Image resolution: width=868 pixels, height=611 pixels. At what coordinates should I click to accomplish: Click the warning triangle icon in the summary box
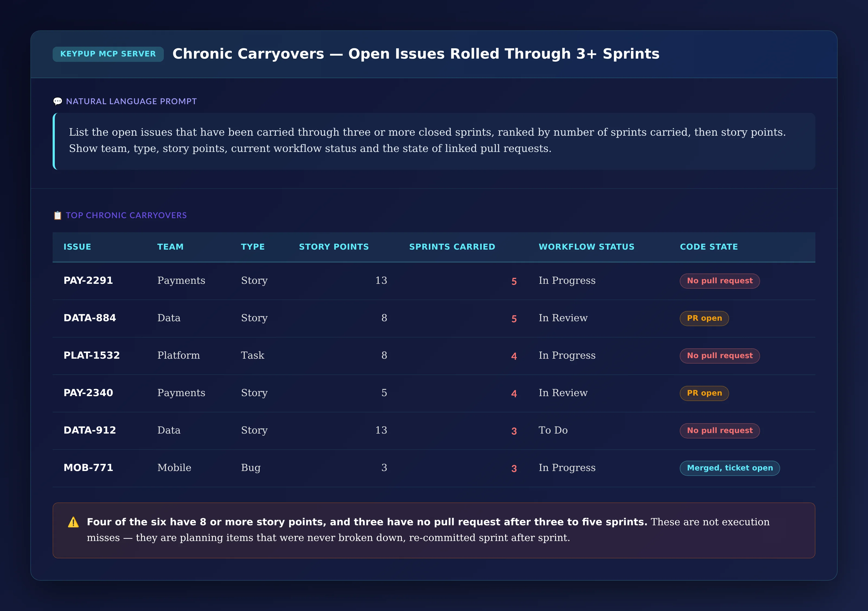tap(73, 522)
